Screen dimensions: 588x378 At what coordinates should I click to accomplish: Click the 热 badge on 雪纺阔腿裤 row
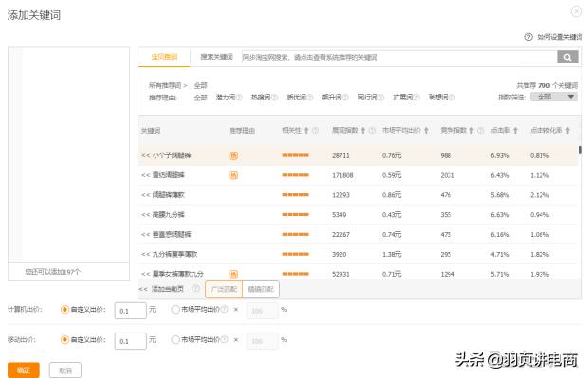click(x=233, y=175)
